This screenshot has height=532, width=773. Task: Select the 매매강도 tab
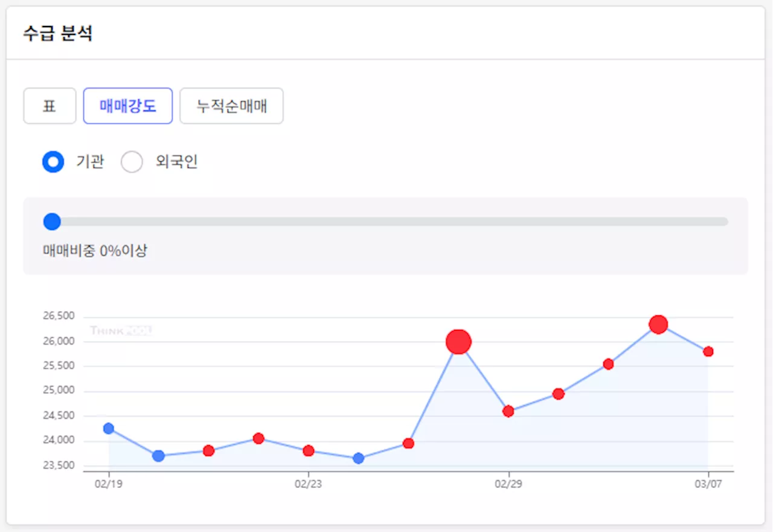click(x=128, y=106)
